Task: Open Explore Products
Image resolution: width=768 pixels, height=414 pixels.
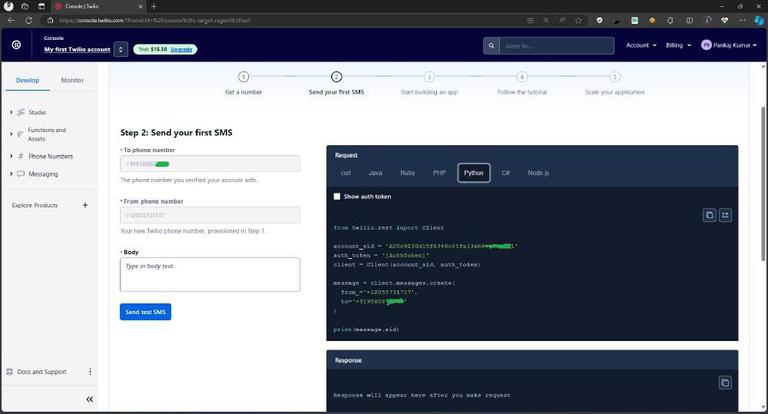Action: point(35,205)
